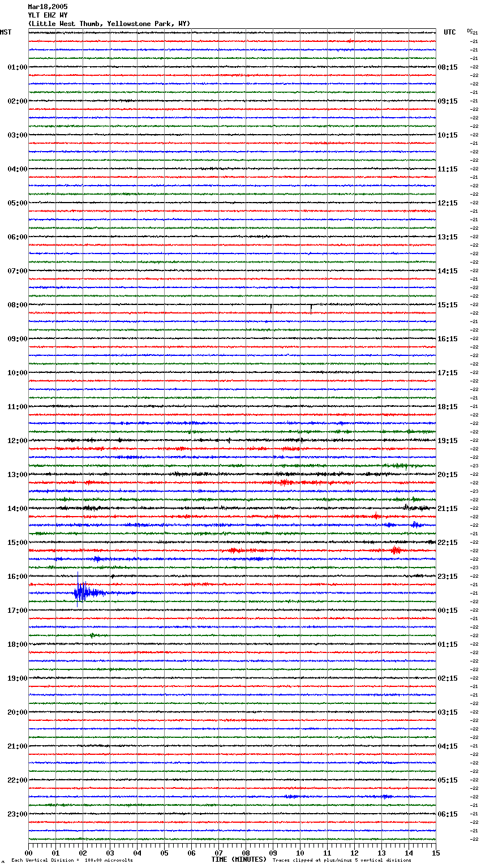
Task: Select the 19:00 MST time label
Action: coord(18,678)
